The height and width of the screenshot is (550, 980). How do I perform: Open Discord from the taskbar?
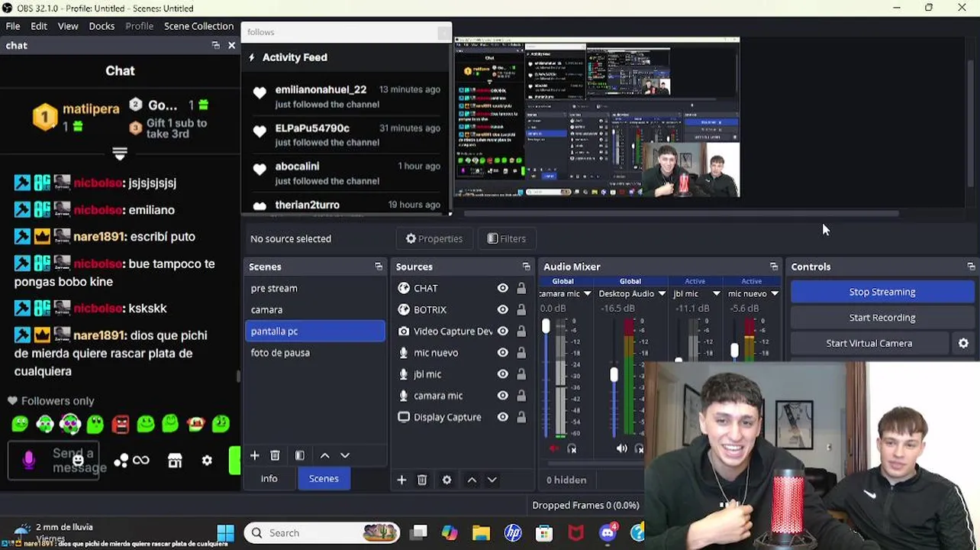[608, 532]
